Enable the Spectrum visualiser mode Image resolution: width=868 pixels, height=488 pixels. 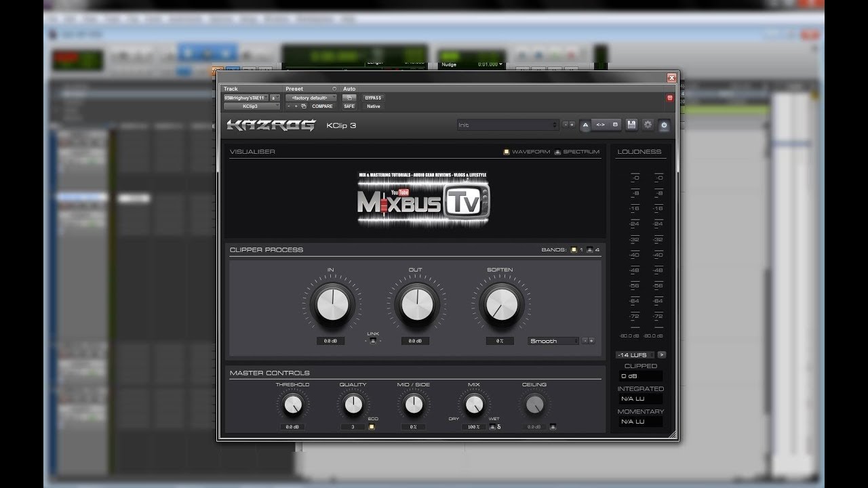(557, 152)
